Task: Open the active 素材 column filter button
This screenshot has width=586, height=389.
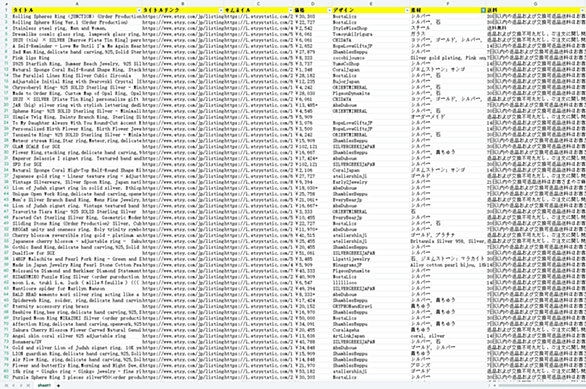Action: point(483,10)
